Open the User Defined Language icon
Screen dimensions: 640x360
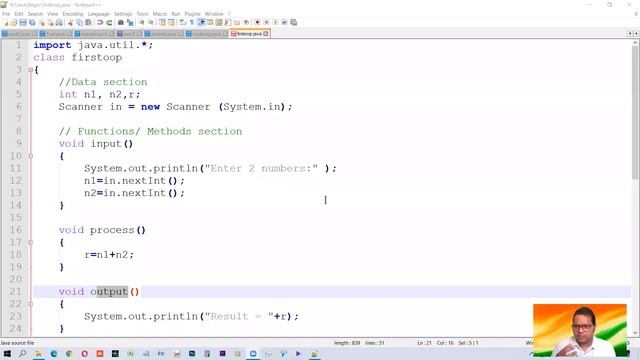tap(209, 22)
